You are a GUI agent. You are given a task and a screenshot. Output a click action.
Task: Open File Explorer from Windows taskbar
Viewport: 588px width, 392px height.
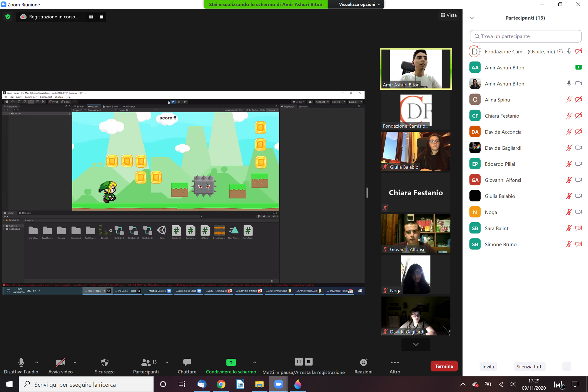pyautogui.click(x=259, y=384)
